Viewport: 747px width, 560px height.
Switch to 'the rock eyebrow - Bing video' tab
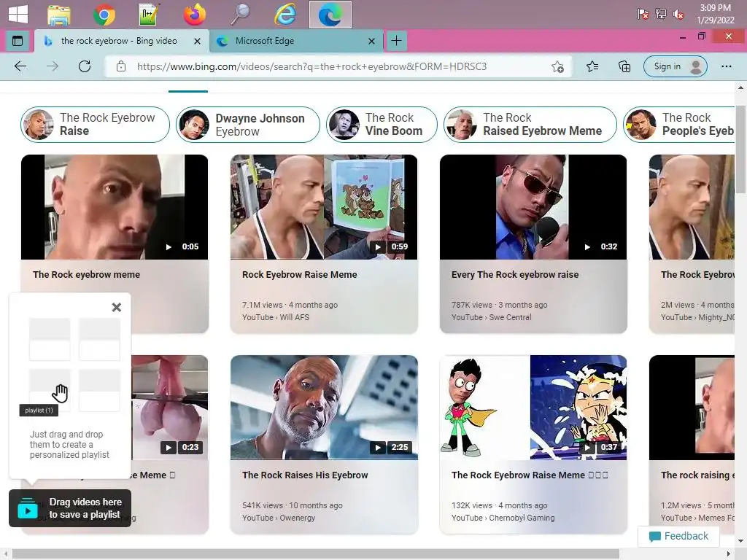(x=119, y=41)
